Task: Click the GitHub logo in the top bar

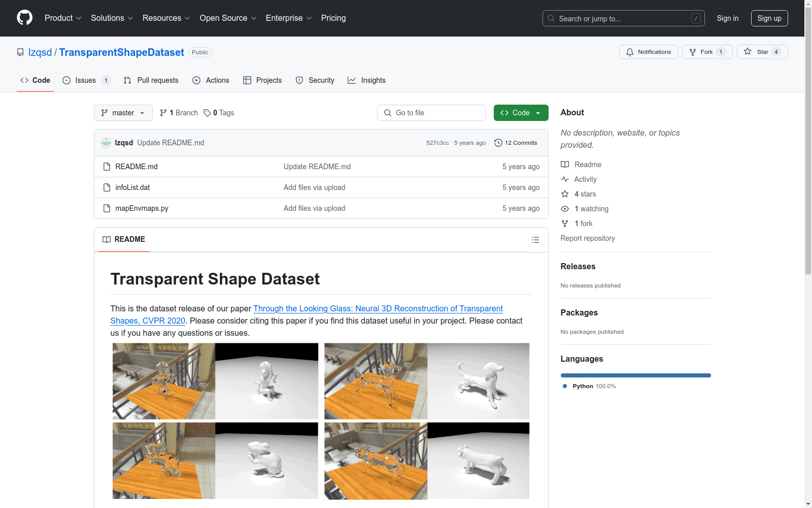Action: [x=24, y=17]
